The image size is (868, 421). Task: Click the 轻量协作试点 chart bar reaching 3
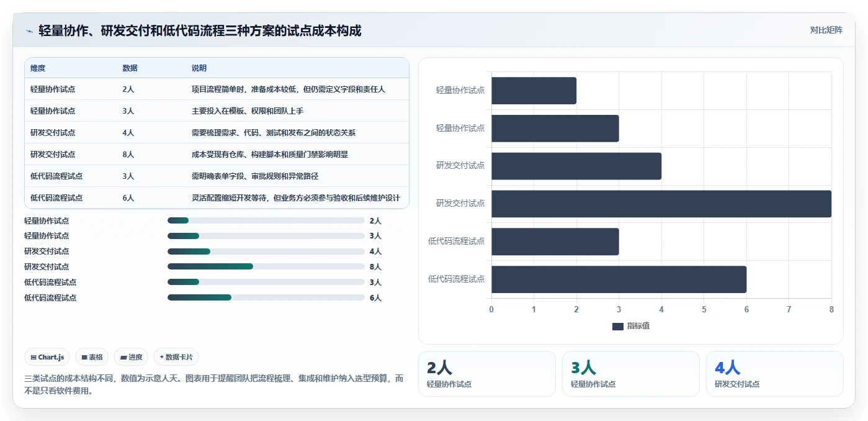pos(555,128)
